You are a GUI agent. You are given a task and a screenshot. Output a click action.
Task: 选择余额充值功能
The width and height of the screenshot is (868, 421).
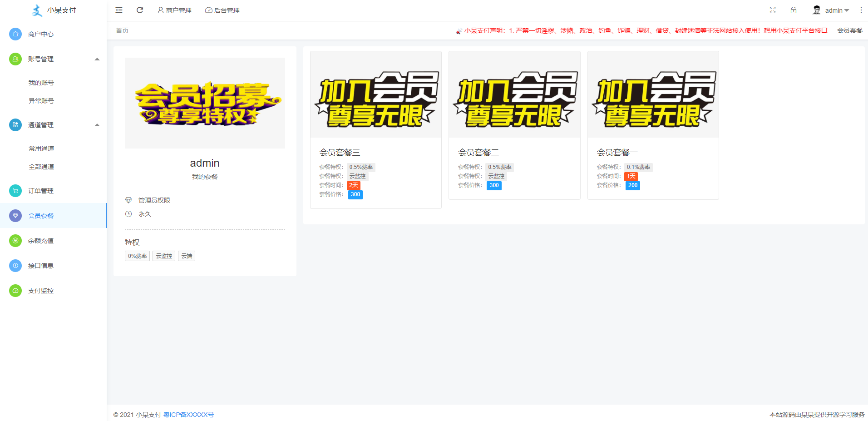point(41,240)
